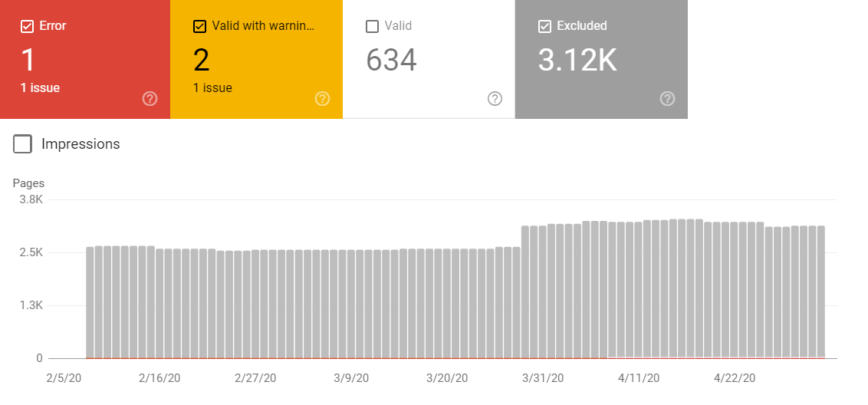Click the first chart bar near 2/5/20
Viewport: 868px width, 405px height.
[90, 302]
